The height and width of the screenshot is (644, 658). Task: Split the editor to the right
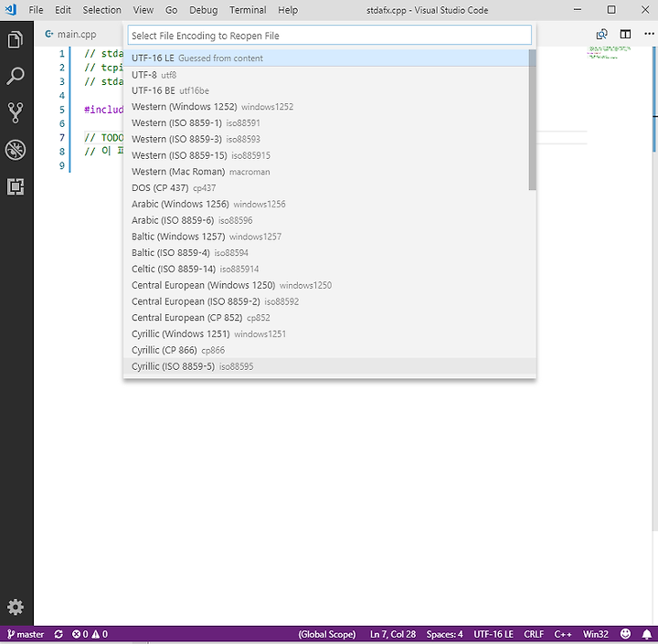(x=625, y=35)
